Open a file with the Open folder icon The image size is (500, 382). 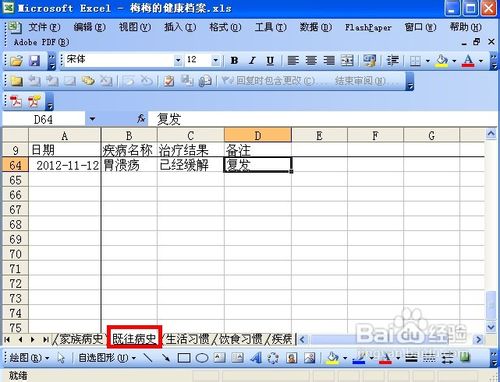click(16, 61)
